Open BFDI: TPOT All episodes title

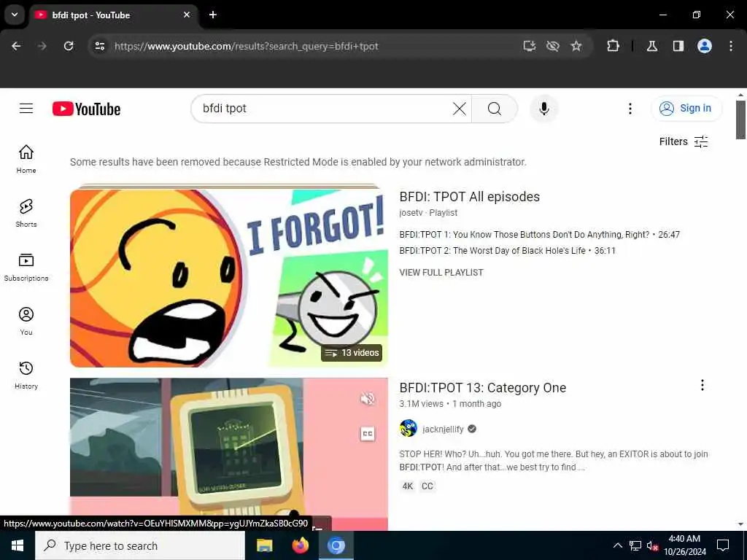(469, 197)
